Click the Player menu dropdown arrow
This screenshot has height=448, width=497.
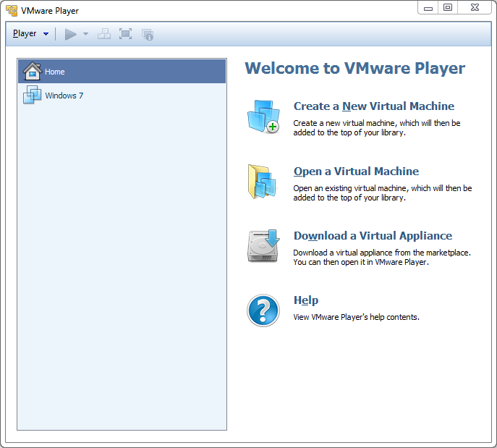46,34
